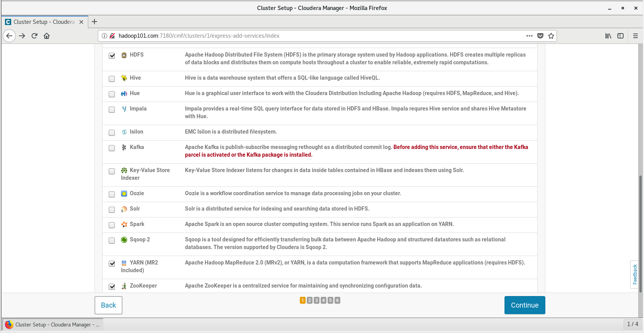Click the YARN service icon
Screen dimensions: 644x333
click(x=124, y=263)
